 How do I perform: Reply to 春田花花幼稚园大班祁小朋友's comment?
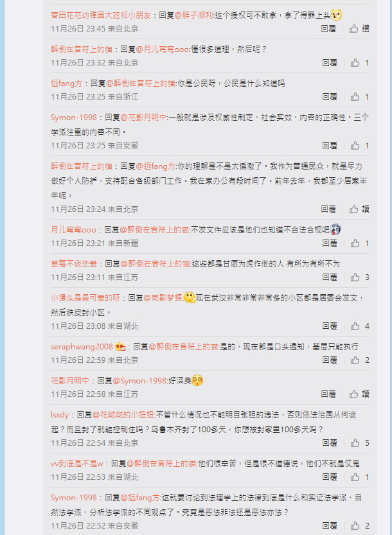(328, 29)
